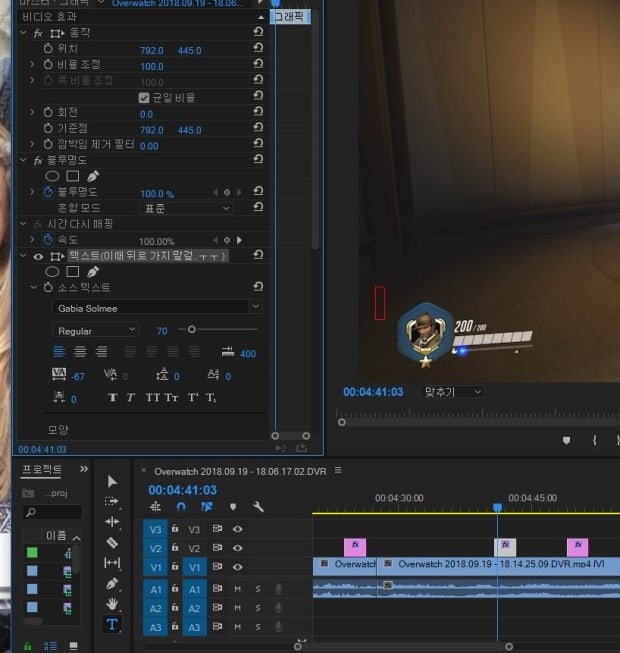620x653 pixels.
Task: Open Gabia Solmee font dropdown
Action: [256, 307]
